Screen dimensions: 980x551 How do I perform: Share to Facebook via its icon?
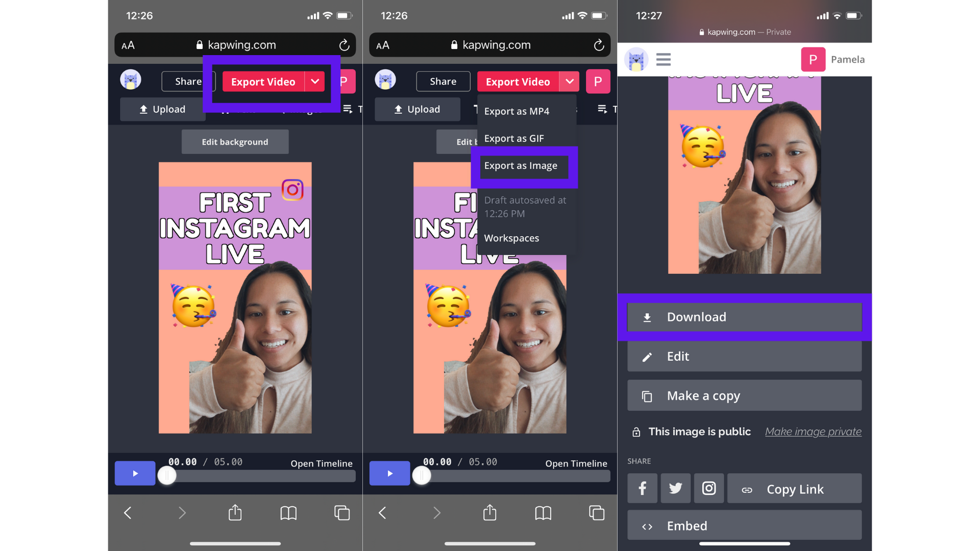[x=642, y=489]
